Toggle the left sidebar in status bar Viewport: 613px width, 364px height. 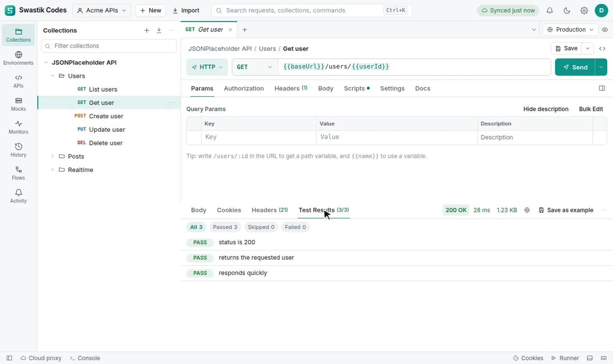(10, 358)
